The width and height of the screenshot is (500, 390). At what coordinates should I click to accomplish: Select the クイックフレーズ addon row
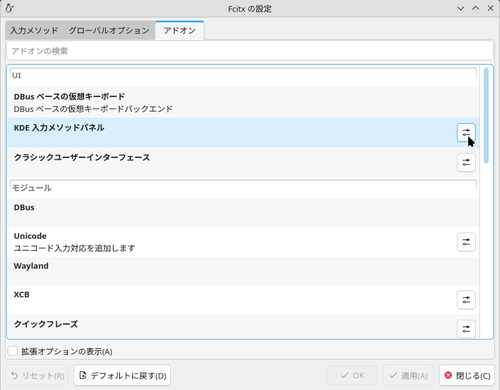coord(243,327)
